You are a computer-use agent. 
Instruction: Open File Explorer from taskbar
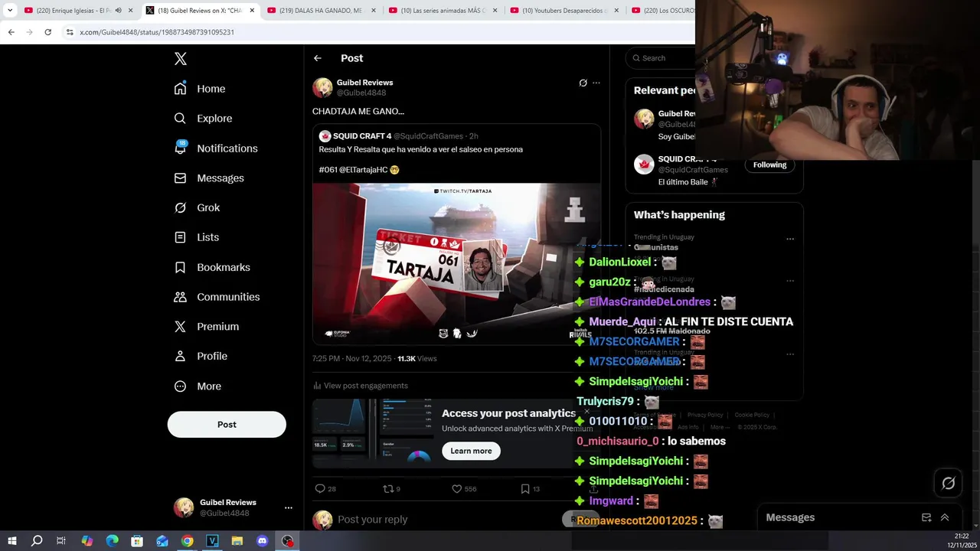(237, 541)
